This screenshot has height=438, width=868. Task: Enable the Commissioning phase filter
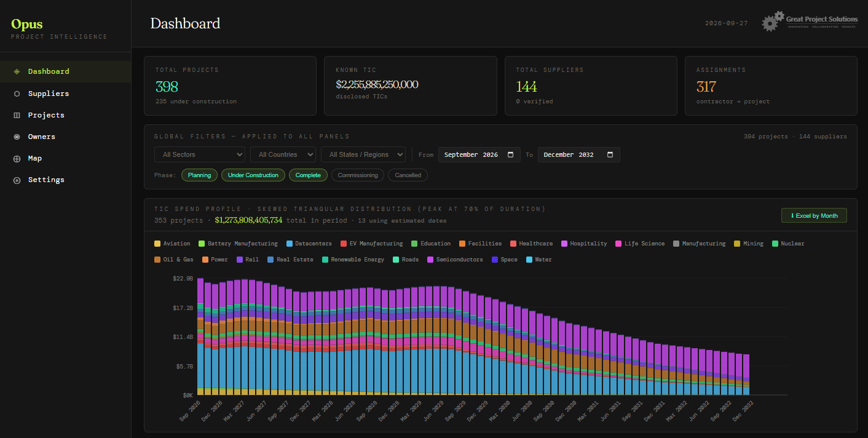358,175
